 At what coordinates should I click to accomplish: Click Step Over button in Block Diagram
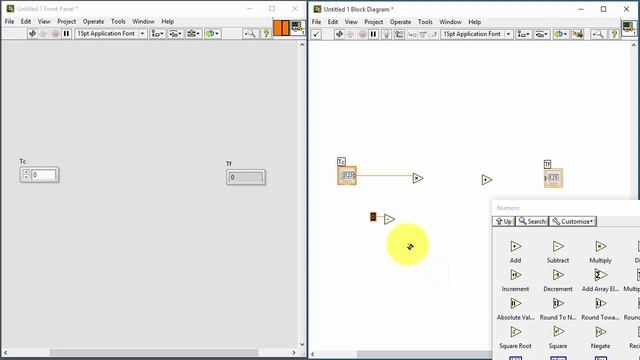423,35
